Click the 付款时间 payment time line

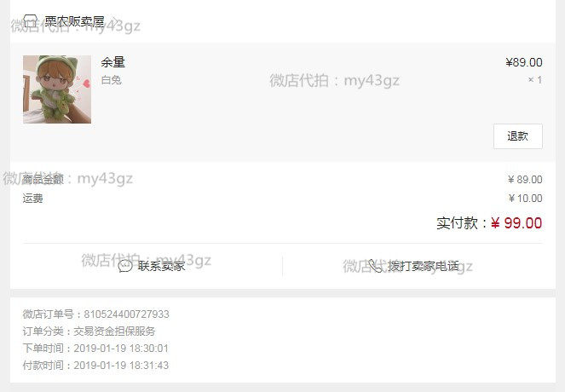tap(95, 366)
